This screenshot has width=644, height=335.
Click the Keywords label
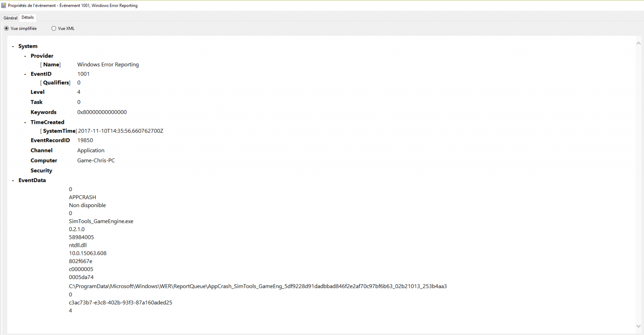click(x=43, y=112)
